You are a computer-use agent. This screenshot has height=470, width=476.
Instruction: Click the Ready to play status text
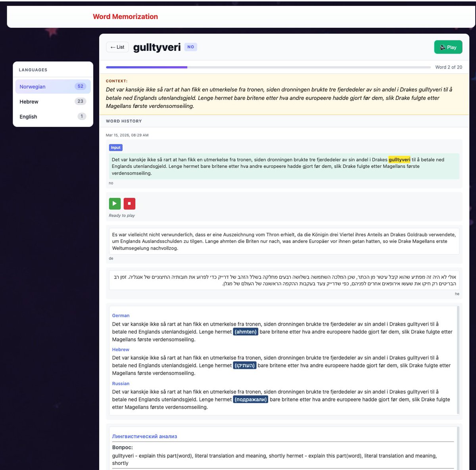tap(122, 216)
